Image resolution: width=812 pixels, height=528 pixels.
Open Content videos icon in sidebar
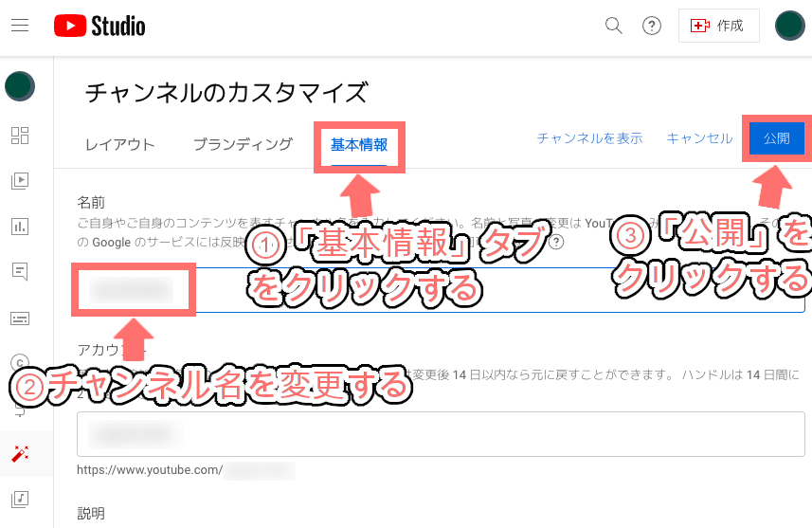tap(20, 181)
